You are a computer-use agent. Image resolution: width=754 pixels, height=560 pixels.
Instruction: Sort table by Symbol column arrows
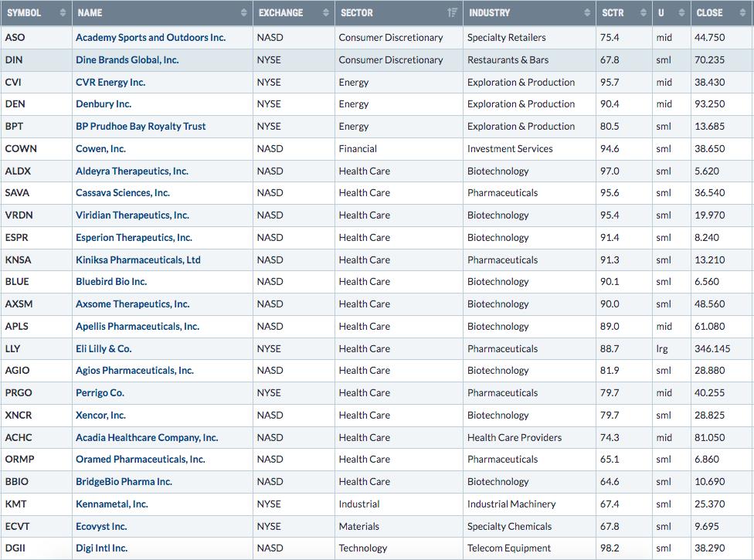point(63,13)
